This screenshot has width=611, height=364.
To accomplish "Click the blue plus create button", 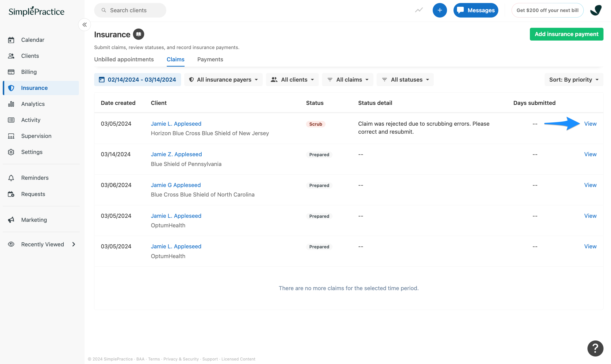I will click(440, 10).
